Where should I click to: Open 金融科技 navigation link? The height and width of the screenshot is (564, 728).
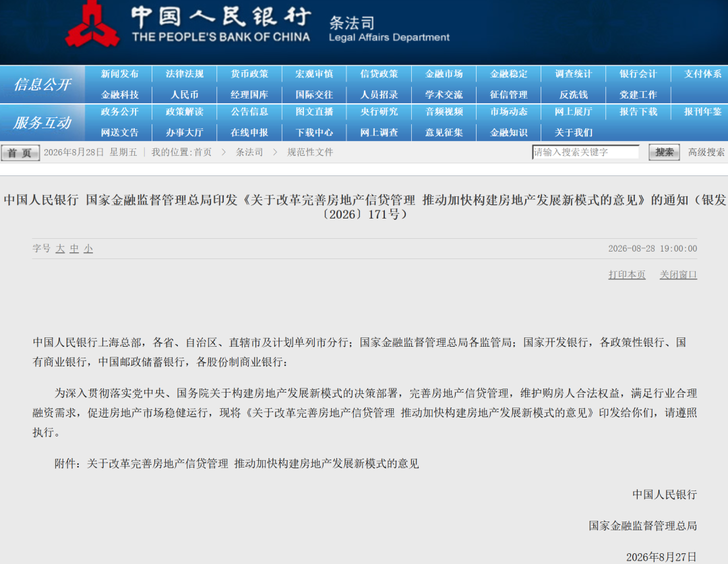120,94
